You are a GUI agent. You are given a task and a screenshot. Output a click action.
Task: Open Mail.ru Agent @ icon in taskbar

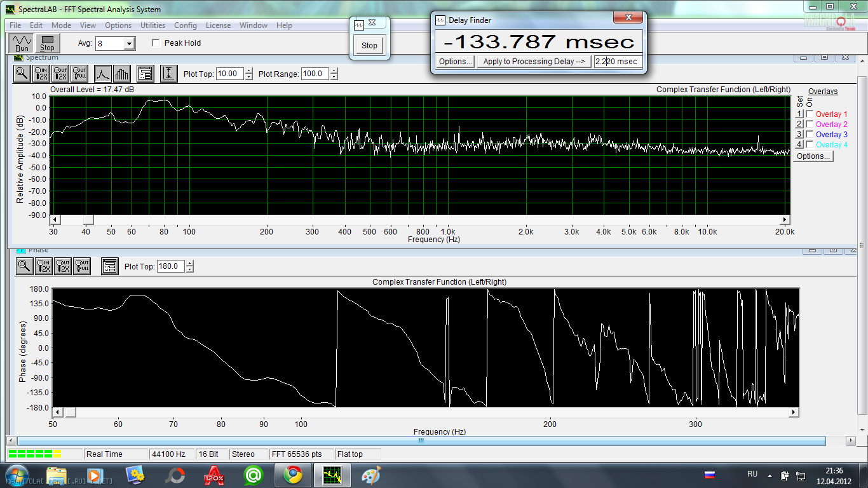254,475
